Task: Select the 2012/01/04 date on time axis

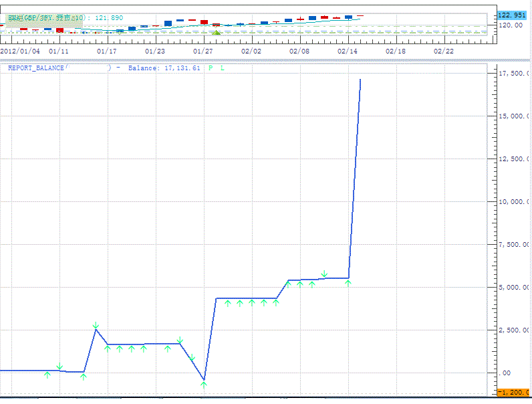Action: pos(20,51)
